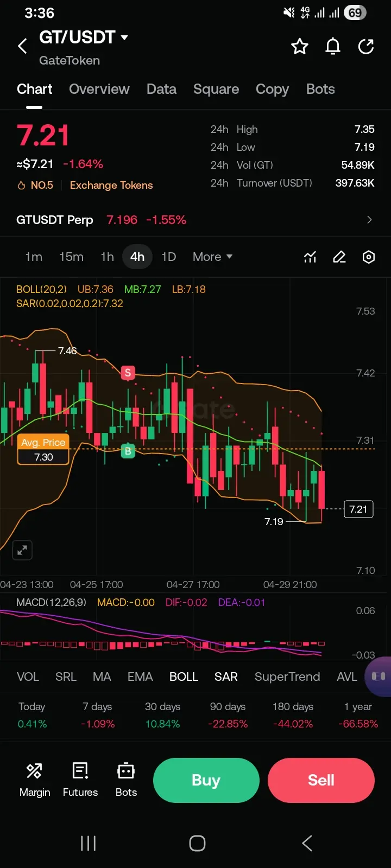Open chart indicators icon
The image size is (391, 868).
[x=310, y=257]
